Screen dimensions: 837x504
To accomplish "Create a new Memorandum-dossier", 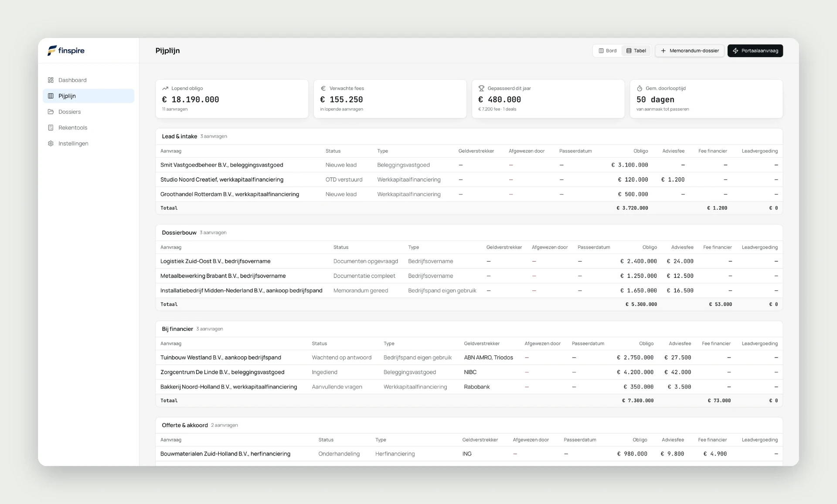I will pyautogui.click(x=690, y=51).
